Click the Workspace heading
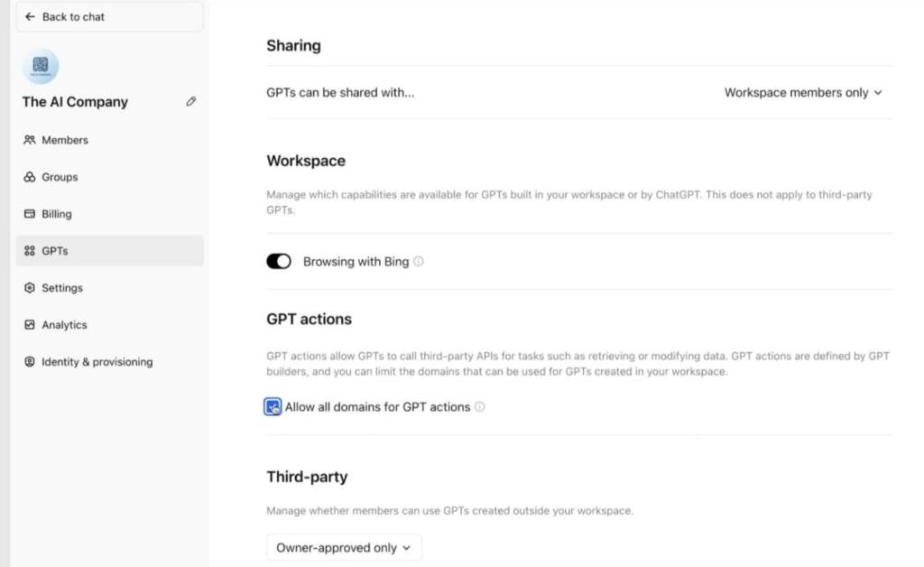 tap(306, 161)
